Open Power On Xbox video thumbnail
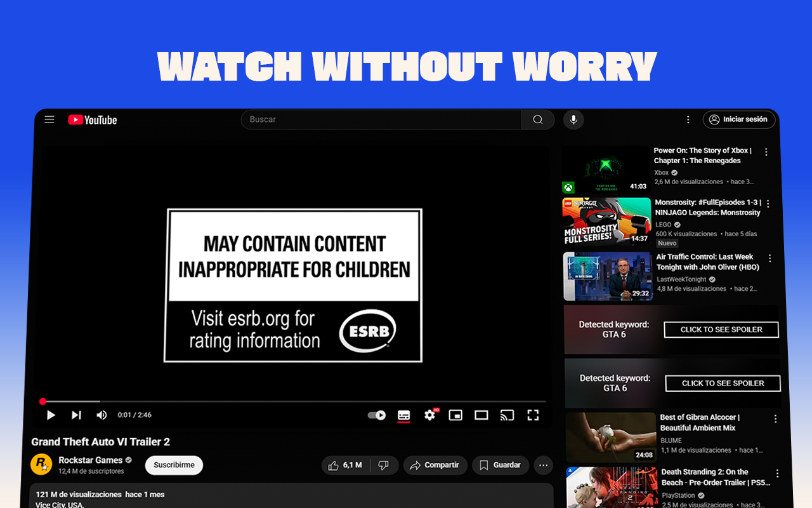 tap(606, 170)
